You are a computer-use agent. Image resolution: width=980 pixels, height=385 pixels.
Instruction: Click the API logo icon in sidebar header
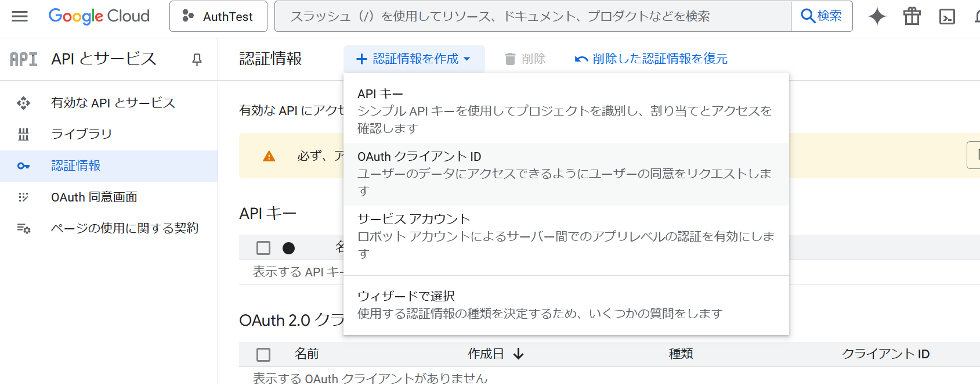point(24,59)
